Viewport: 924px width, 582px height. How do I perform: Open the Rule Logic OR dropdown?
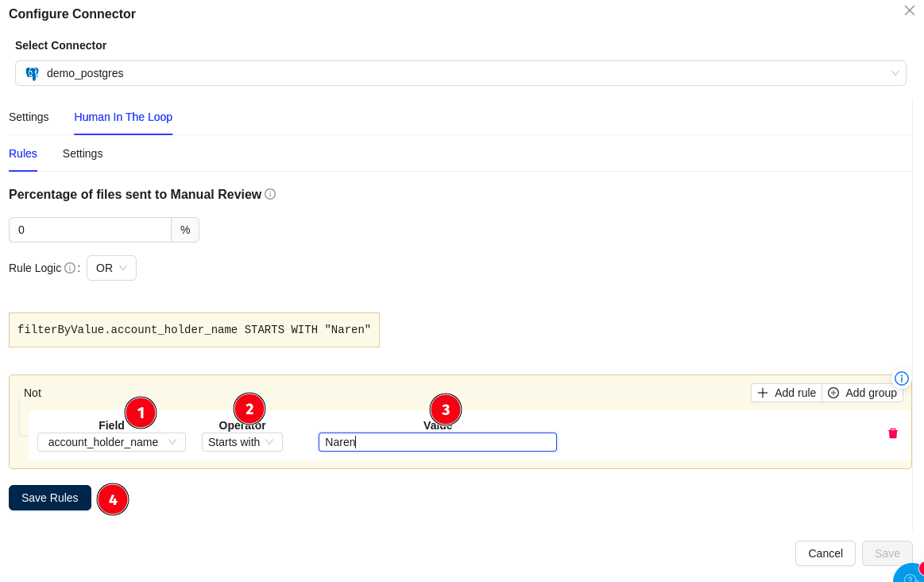pos(111,268)
